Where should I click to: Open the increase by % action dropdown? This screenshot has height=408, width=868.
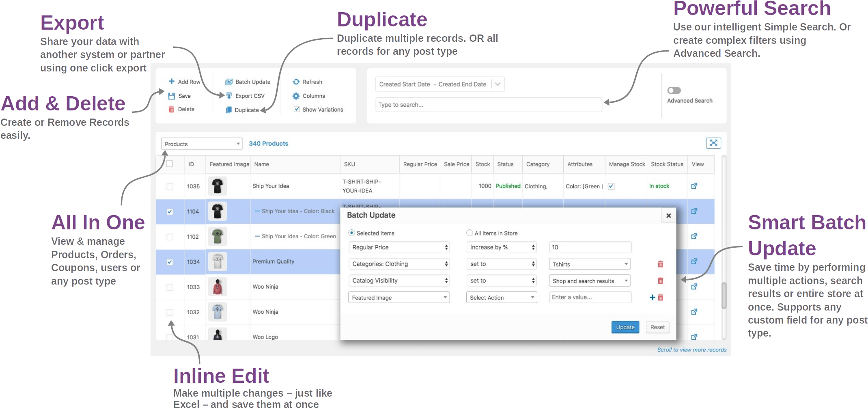(x=502, y=247)
